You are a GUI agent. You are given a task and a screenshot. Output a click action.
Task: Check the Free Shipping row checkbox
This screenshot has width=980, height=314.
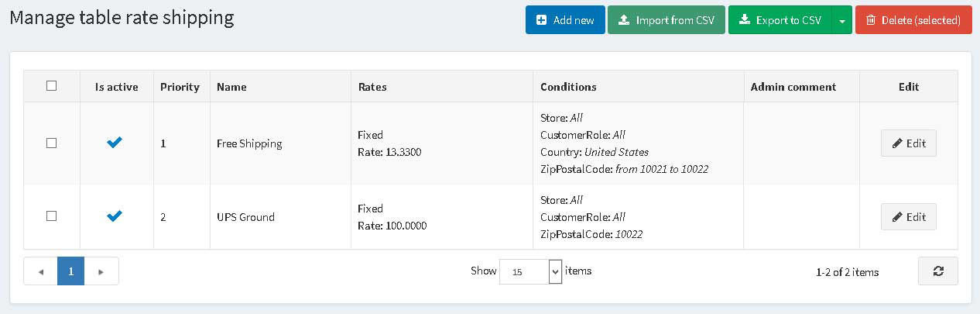point(52,143)
